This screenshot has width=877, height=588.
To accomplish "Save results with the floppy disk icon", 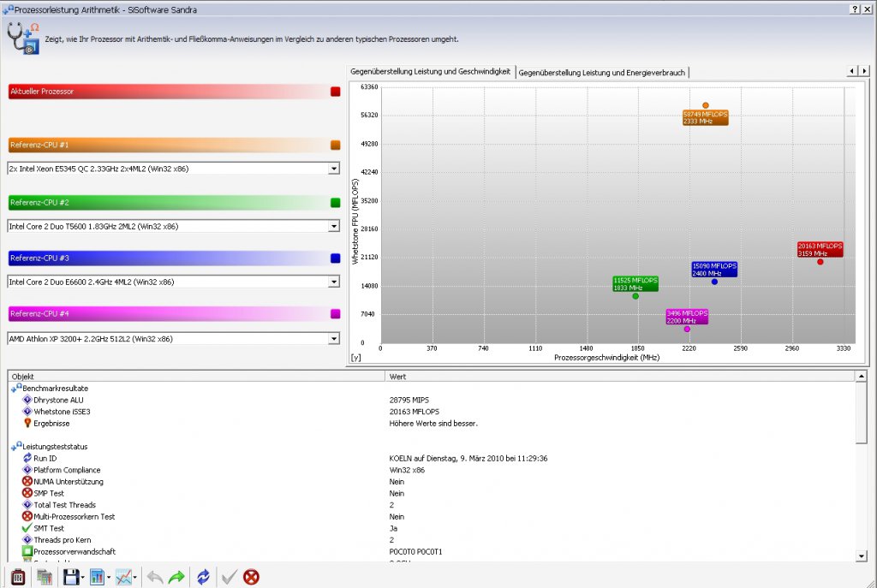I will (70, 577).
